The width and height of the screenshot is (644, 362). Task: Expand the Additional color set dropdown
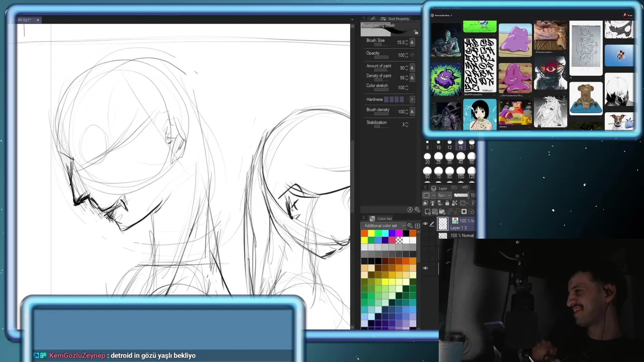point(383,226)
